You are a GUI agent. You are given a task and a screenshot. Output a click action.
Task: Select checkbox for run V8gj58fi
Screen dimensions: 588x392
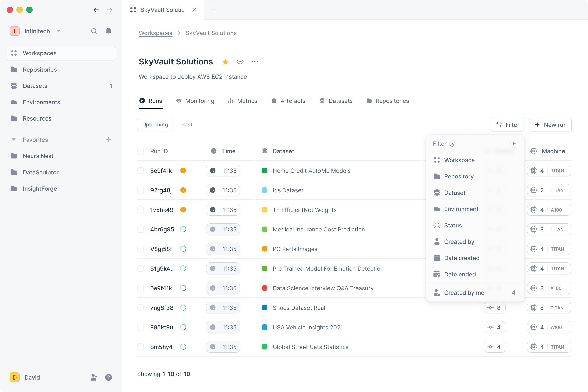tap(141, 249)
